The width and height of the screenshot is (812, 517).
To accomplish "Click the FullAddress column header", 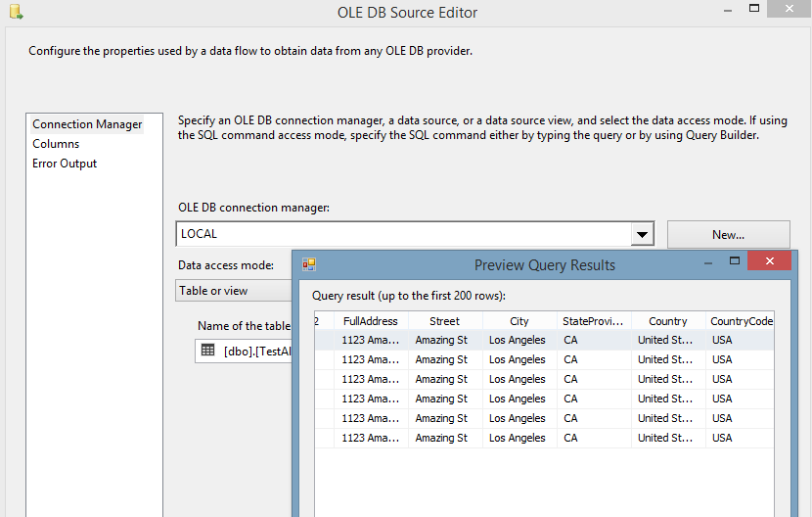I will tap(370, 321).
